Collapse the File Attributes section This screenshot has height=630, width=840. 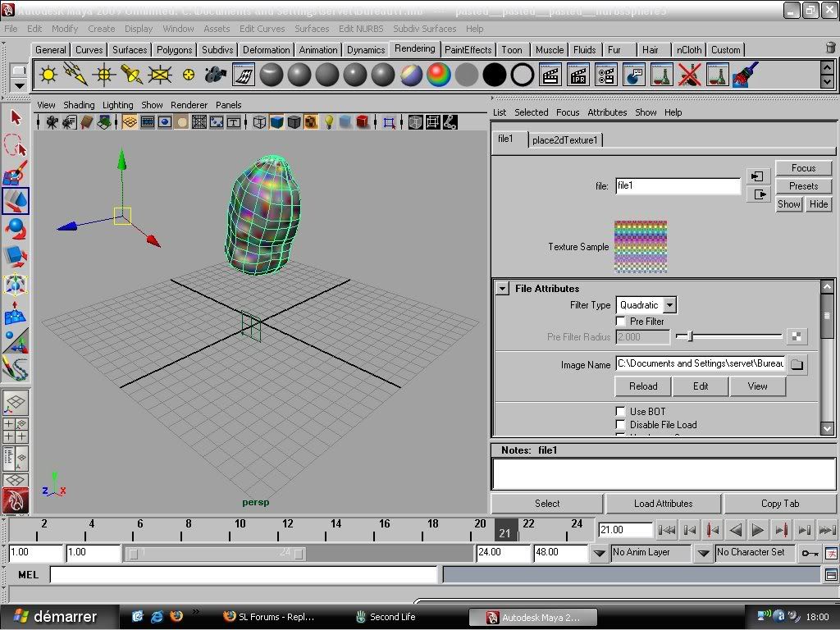click(x=502, y=289)
